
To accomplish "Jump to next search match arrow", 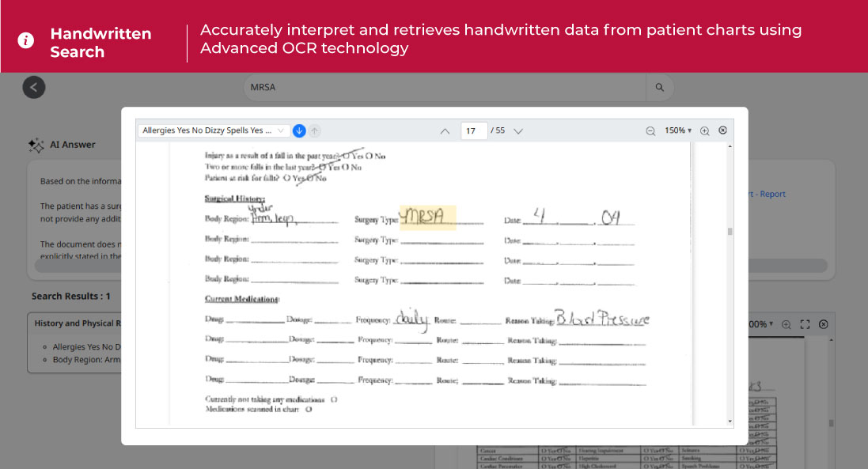I will pos(299,130).
